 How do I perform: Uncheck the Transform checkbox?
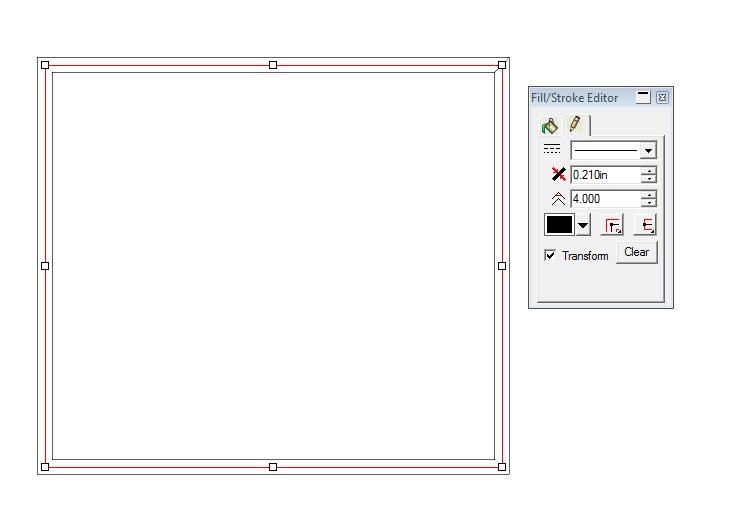(x=550, y=255)
